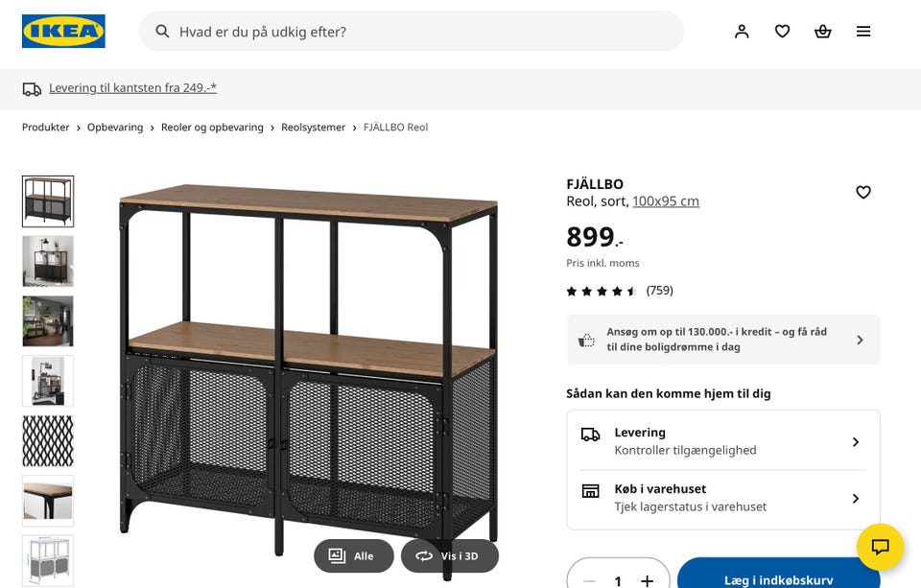921x588 pixels.
Task: Open the hamburger menu
Action: 863,32
